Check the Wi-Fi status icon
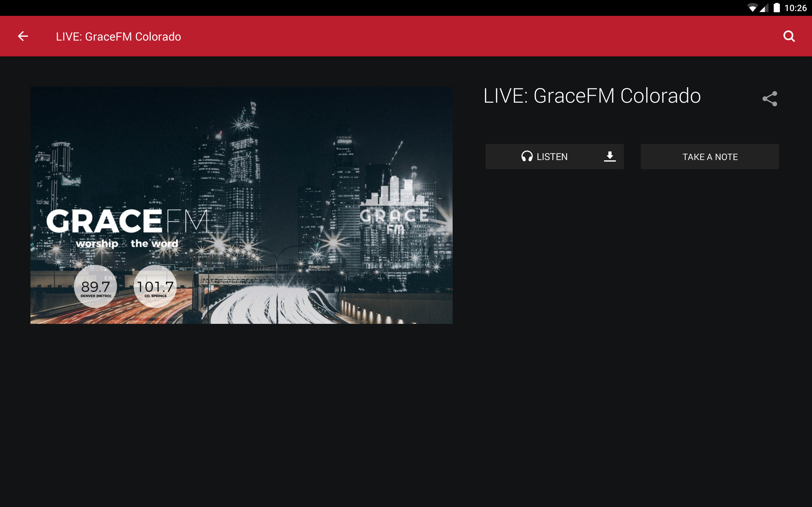The height and width of the screenshot is (507, 812). (x=753, y=8)
